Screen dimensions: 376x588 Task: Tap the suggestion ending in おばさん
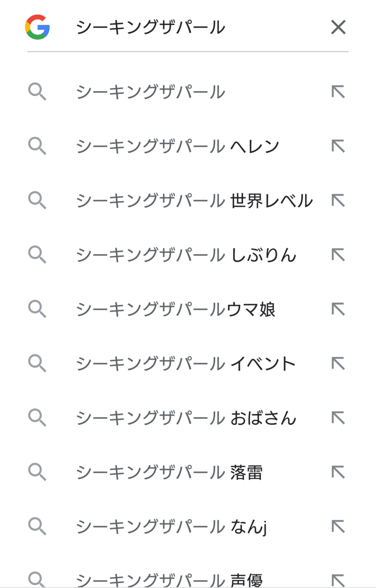pyautogui.click(x=186, y=418)
